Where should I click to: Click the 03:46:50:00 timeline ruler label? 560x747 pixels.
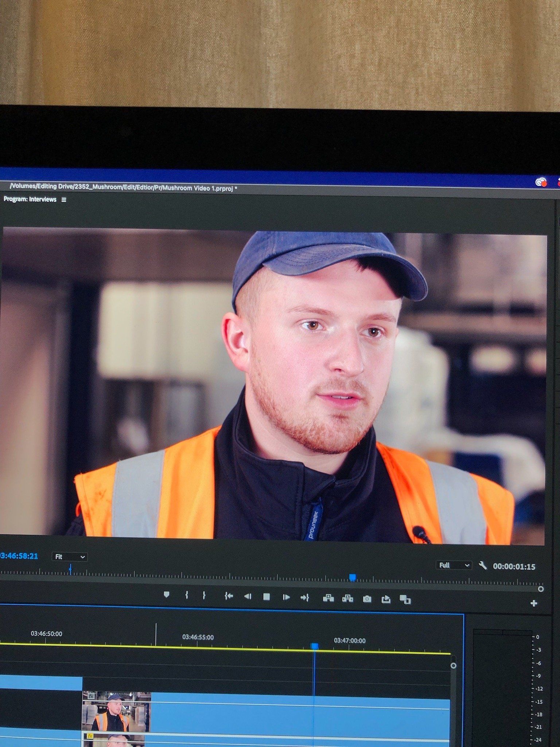coord(46,634)
